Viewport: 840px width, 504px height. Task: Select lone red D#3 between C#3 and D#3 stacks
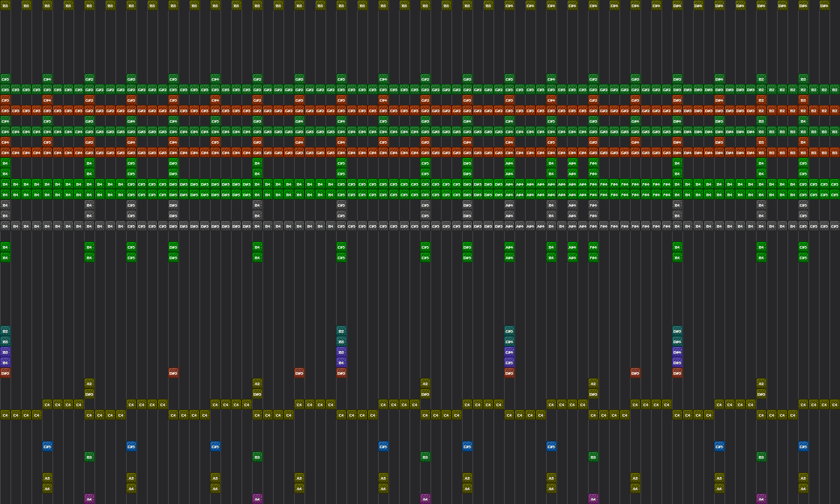[x=635, y=373]
